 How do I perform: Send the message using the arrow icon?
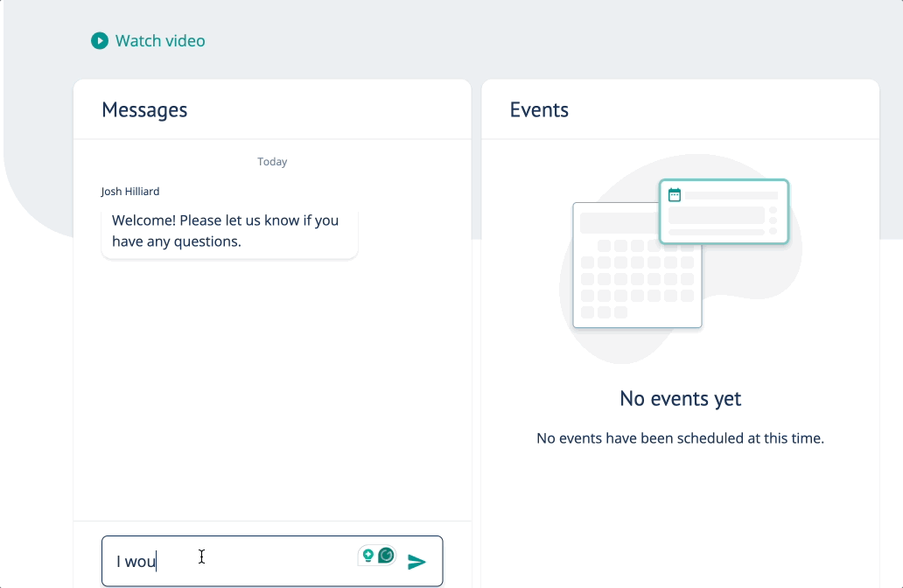(x=417, y=560)
